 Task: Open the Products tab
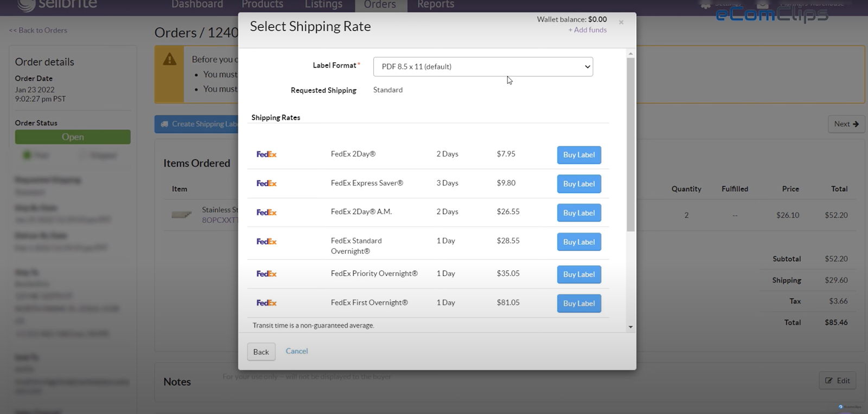(263, 5)
